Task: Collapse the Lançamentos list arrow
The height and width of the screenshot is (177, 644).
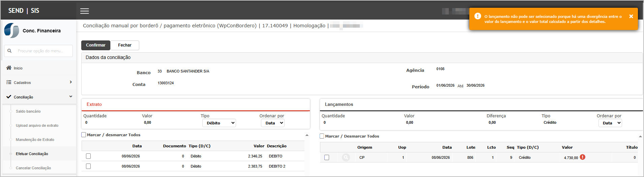Action: (x=640, y=136)
